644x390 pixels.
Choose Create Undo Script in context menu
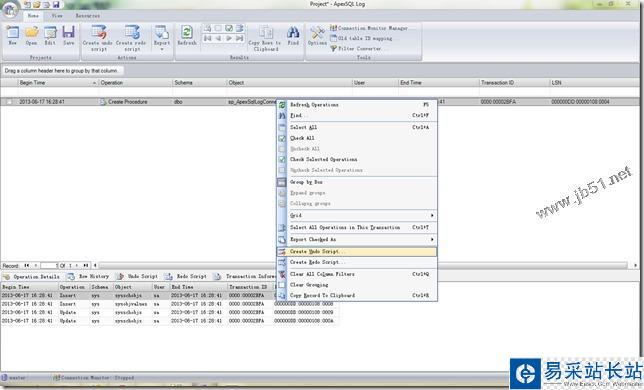pyautogui.click(x=357, y=251)
